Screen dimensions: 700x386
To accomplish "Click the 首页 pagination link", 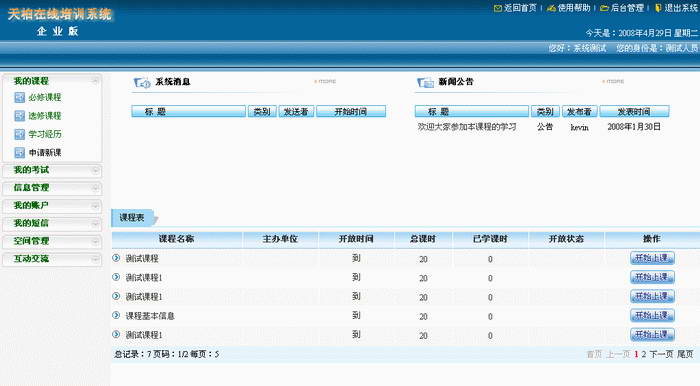I will tap(594, 354).
